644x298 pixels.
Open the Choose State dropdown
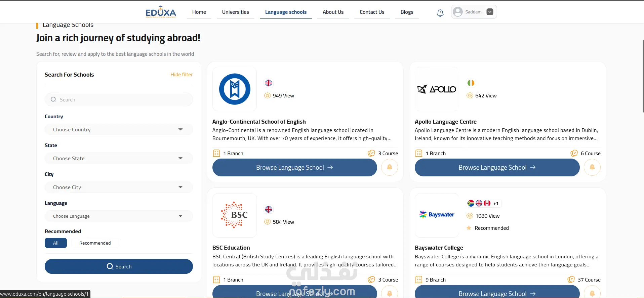(119, 158)
